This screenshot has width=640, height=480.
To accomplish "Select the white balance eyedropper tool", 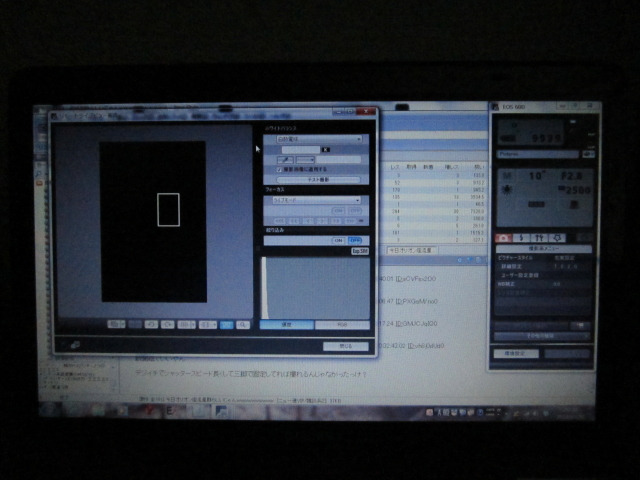I will [x=285, y=160].
